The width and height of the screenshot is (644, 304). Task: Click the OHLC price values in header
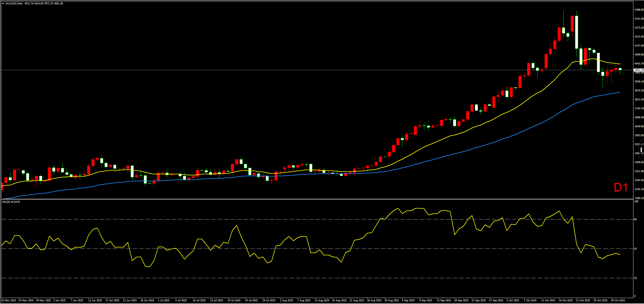(x=44, y=4)
